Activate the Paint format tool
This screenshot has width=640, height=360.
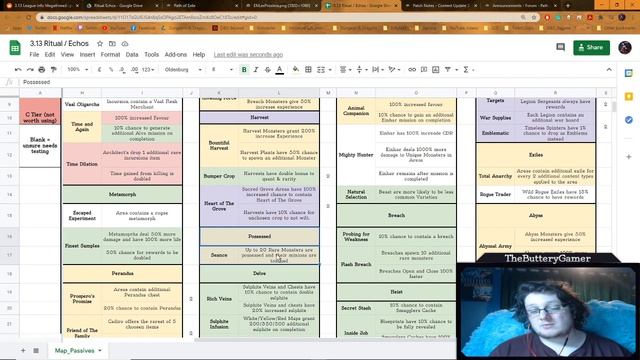pos(53,70)
